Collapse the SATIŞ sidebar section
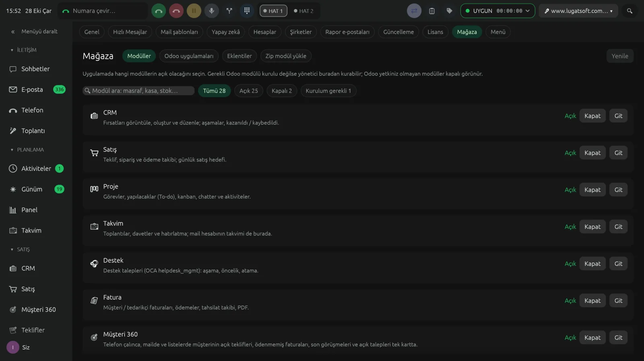 [x=20, y=249]
